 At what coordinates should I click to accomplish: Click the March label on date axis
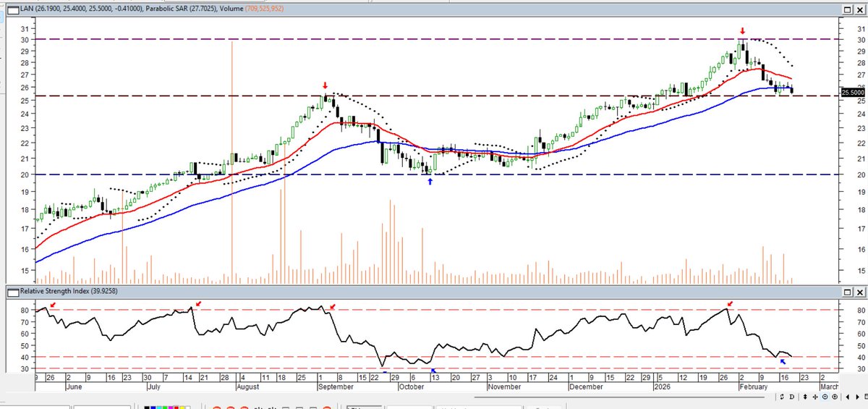point(829,387)
